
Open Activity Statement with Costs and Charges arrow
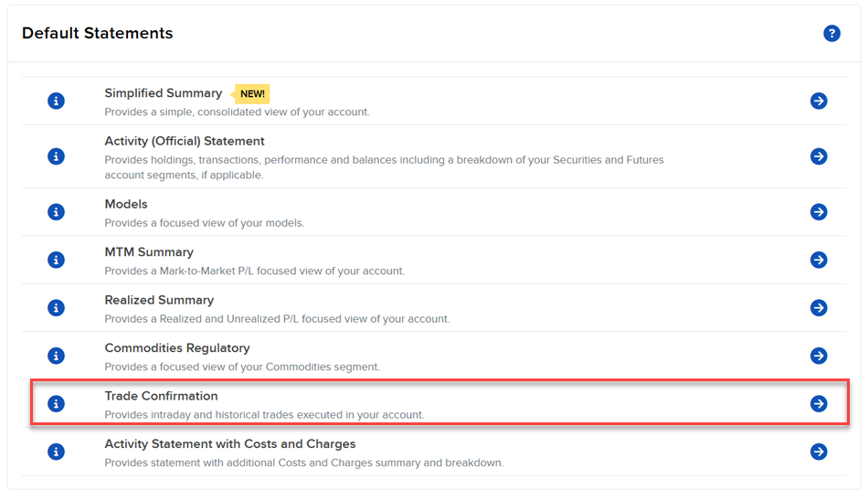point(819,452)
